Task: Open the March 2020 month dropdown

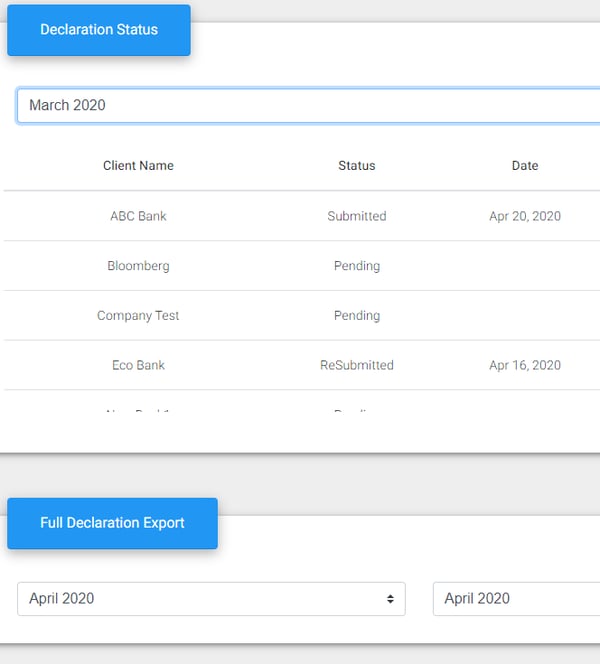Action: (308, 105)
